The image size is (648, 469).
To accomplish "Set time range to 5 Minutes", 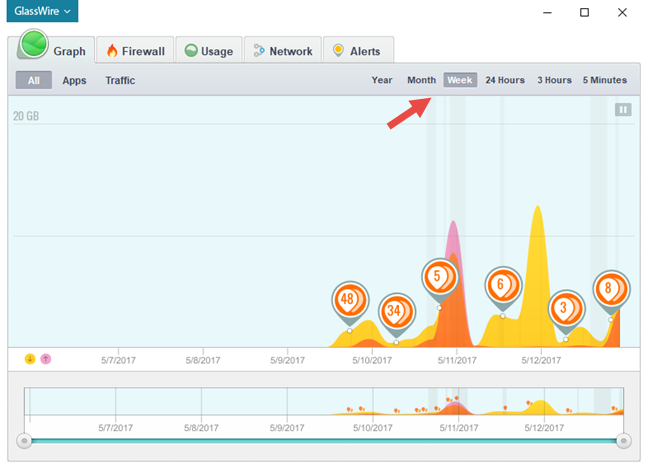I will click(605, 80).
